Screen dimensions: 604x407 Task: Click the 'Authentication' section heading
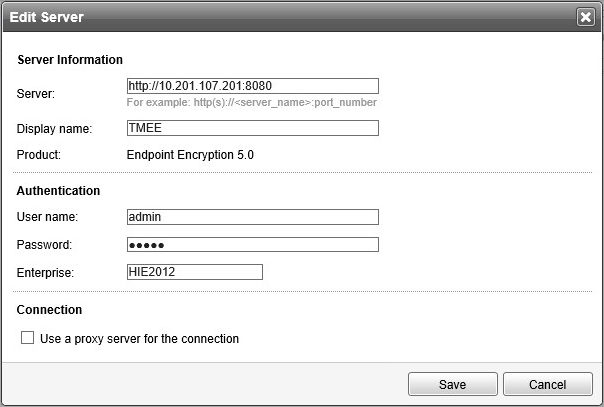58,190
